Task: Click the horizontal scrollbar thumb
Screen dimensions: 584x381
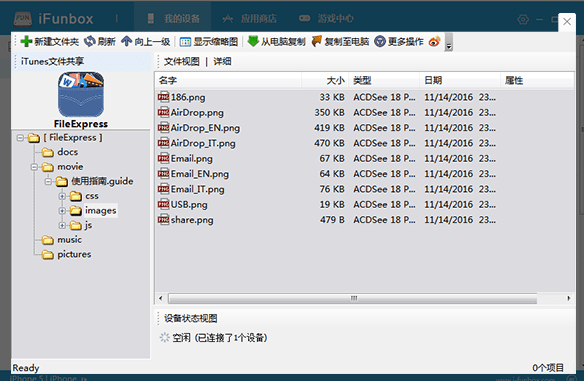Action: (353, 298)
